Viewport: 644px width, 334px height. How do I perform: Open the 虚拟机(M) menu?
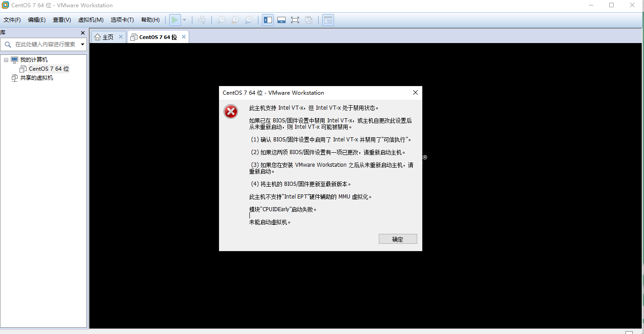point(91,20)
